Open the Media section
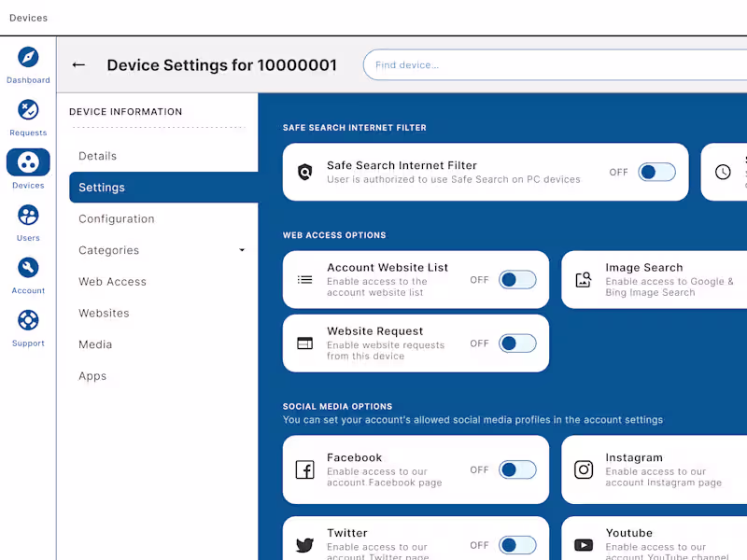747x560 pixels. [95, 344]
